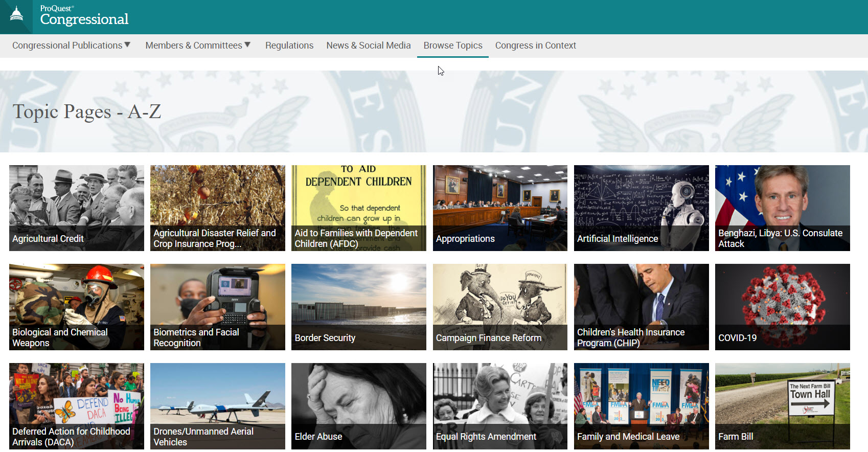Screen dimensions: 868x452
Task: Open Campaign Finance Reform topic page
Action: (500, 307)
